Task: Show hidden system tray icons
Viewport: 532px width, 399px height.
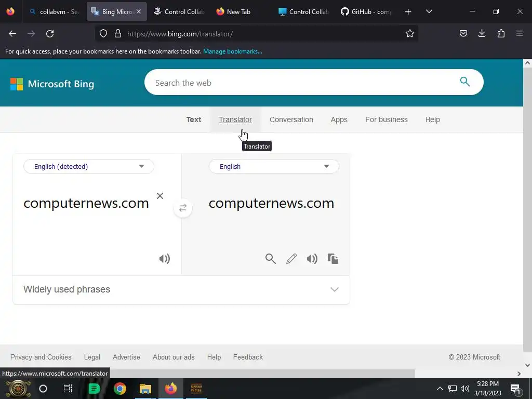Action: point(440,389)
